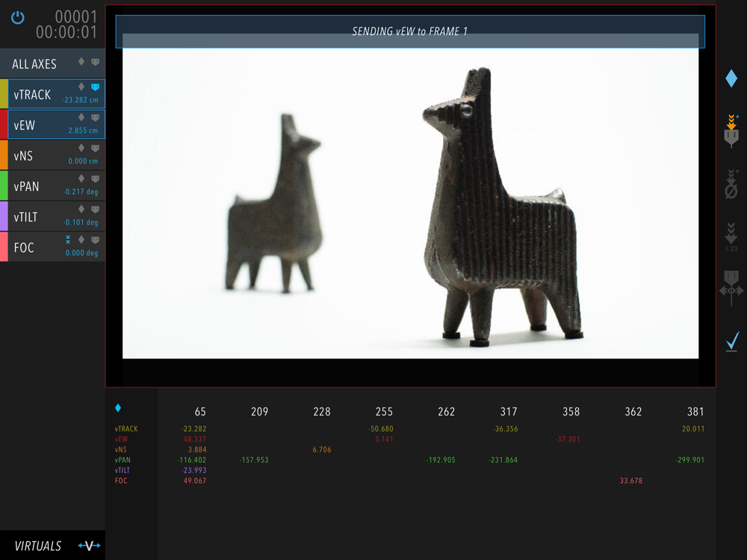The height and width of the screenshot is (560, 747).
Task: Click vNS value 6.706 at frame 228
Action: tap(322, 449)
